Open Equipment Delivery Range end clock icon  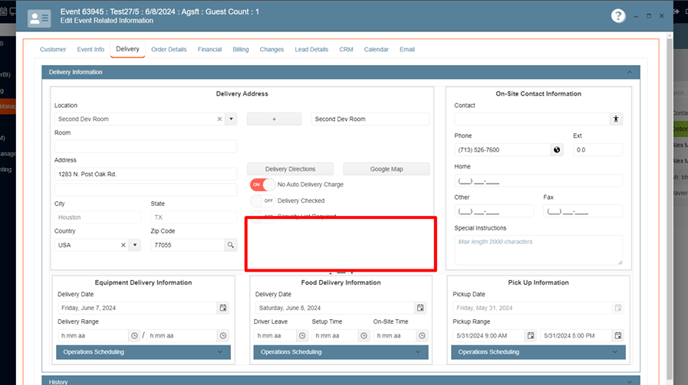point(223,335)
